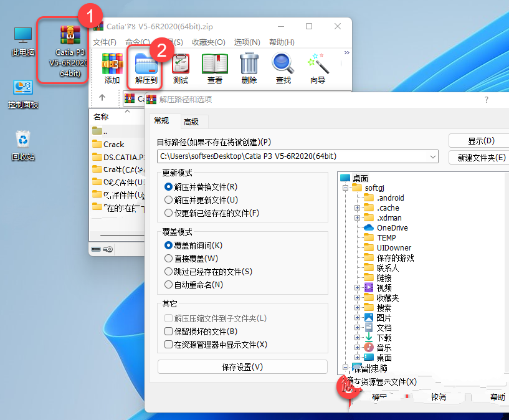Select the DS.CATIA.P folder in archive list
This screenshot has height=420, width=509.
click(118, 157)
